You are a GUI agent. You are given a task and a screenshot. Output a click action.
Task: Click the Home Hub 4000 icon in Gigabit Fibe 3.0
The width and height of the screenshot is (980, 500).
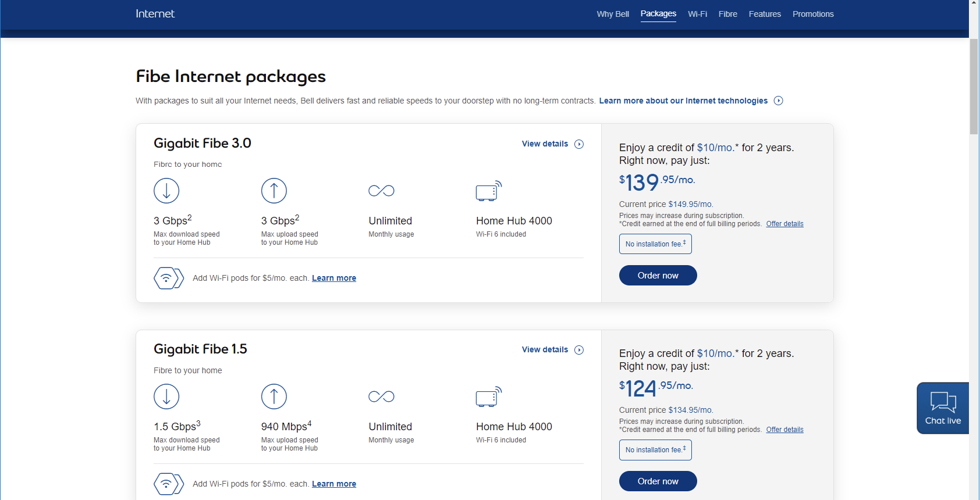pyautogui.click(x=489, y=191)
